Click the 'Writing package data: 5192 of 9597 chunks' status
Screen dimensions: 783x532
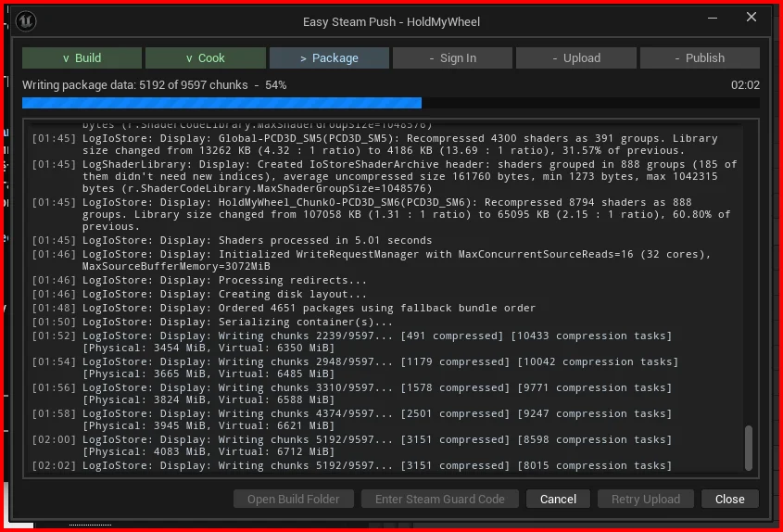[x=135, y=85]
